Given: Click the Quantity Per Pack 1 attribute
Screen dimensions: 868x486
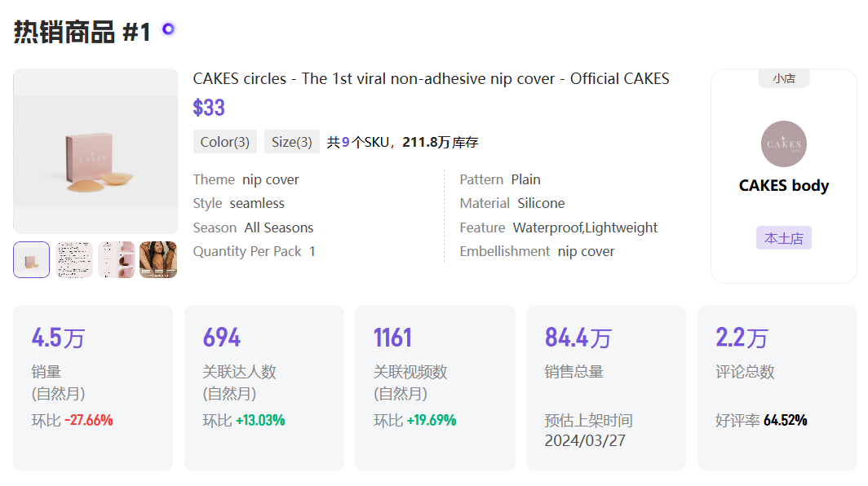Looking at the screenshot, I should (x=254, y=251).
